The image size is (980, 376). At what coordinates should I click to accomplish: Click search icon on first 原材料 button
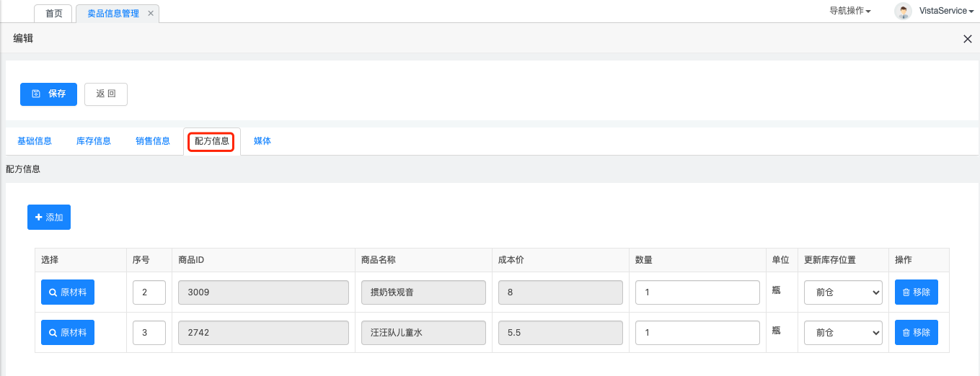[x=53, y=292]
